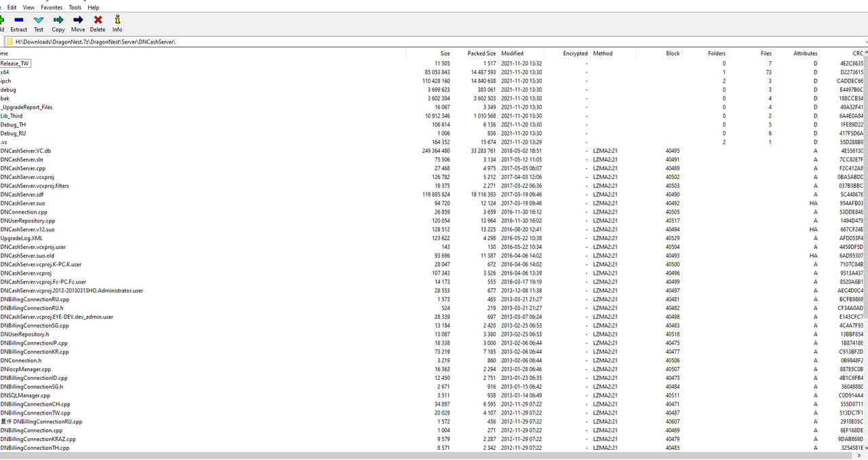Viewport: 868px width, 460px height.
Task: Open the Favorites menu
Action: coord(52,7)
